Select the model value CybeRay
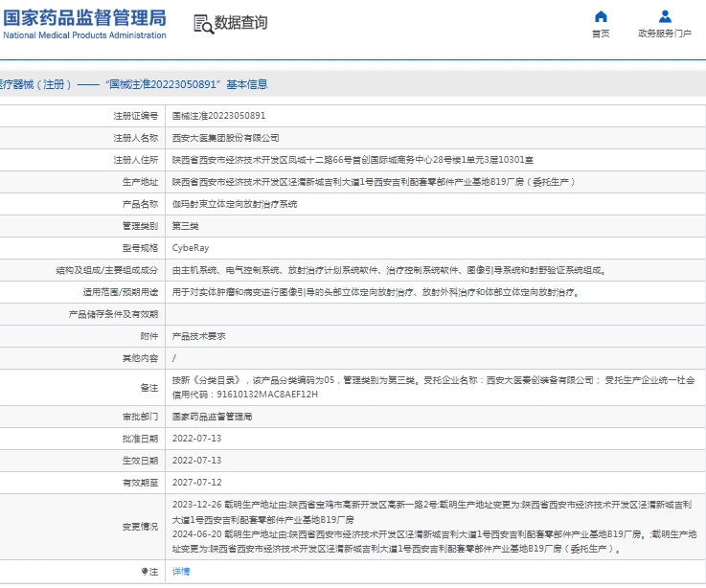This screenshot has height=588, width=706. [x=191, y=248]
